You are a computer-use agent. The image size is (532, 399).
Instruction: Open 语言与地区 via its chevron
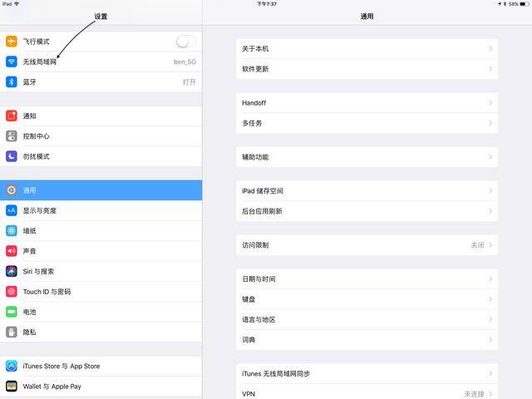click(490, 319)
